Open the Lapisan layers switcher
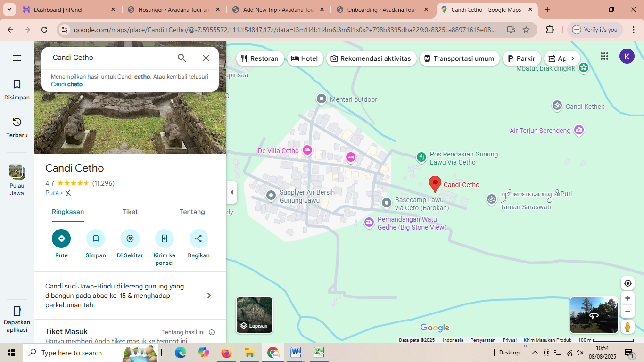Viewport: 644px width, 362px height. point(254,315)
